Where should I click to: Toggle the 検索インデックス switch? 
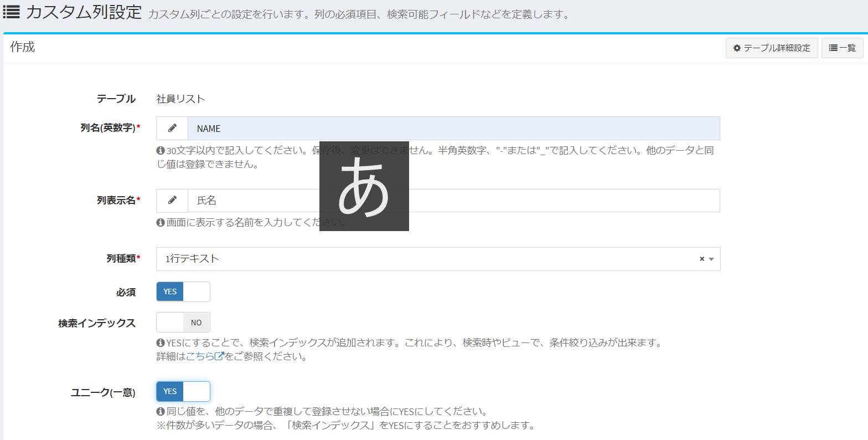click(183, 323)
